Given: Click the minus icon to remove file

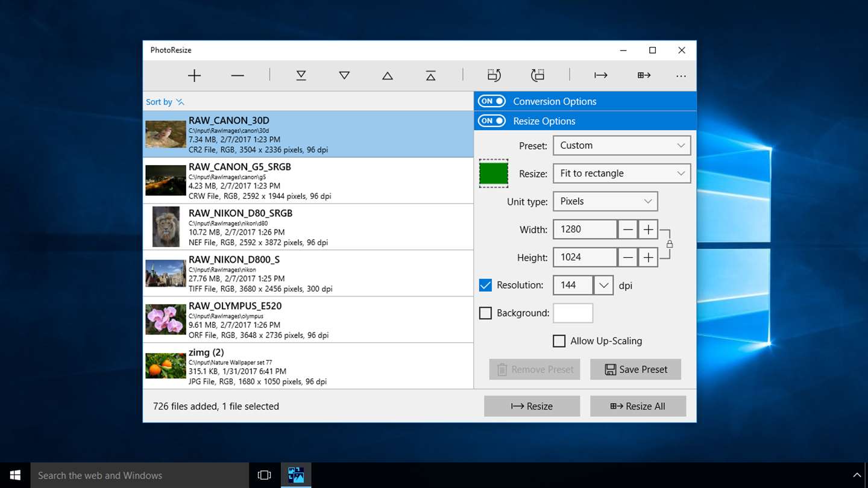Looking at the screenshot, I should pos(237,76).
